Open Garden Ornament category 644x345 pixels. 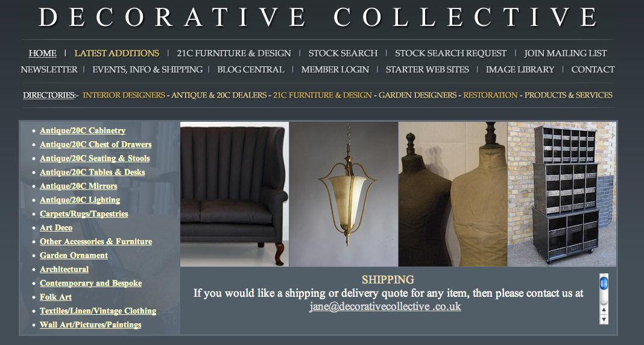pyautogui.click(x=74, y=256)
